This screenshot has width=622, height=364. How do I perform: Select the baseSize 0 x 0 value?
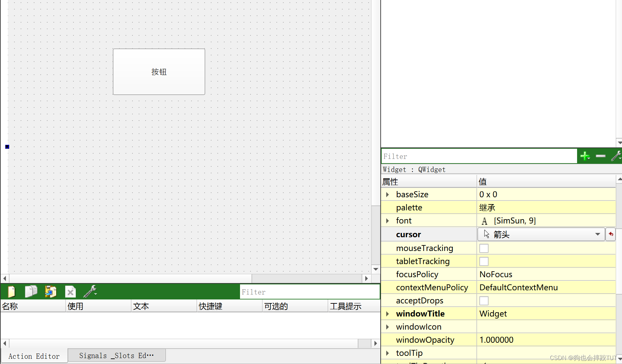click(x=546, y=194)
